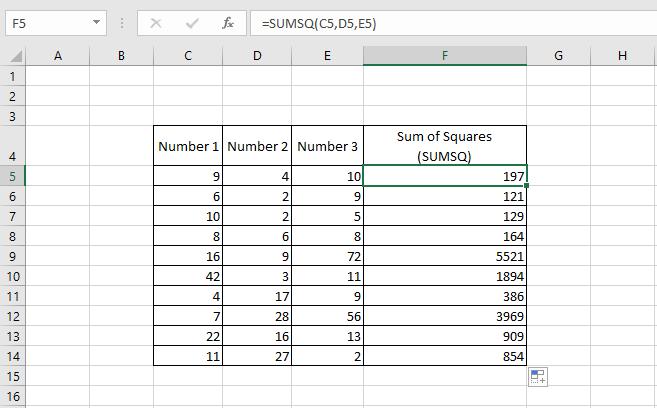Select the cell containing 17
The width and height of the screenshot is (657, 408).
coord(257,296)
